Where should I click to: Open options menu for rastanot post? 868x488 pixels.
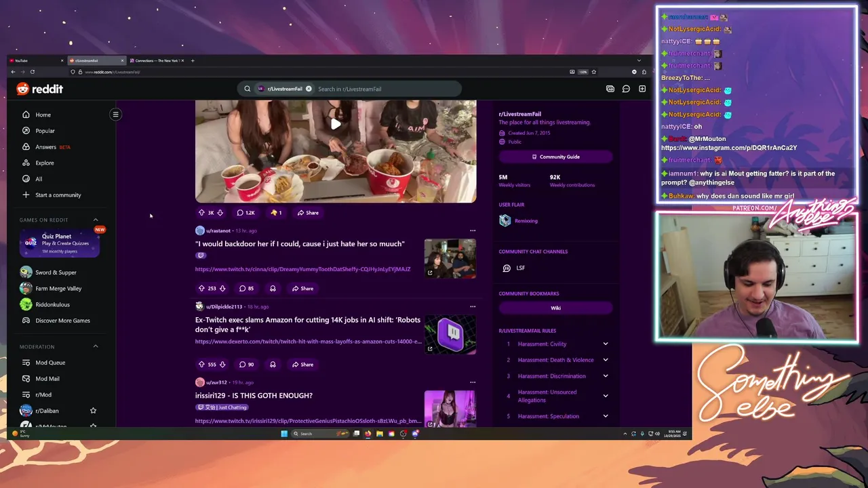point(473,230)
